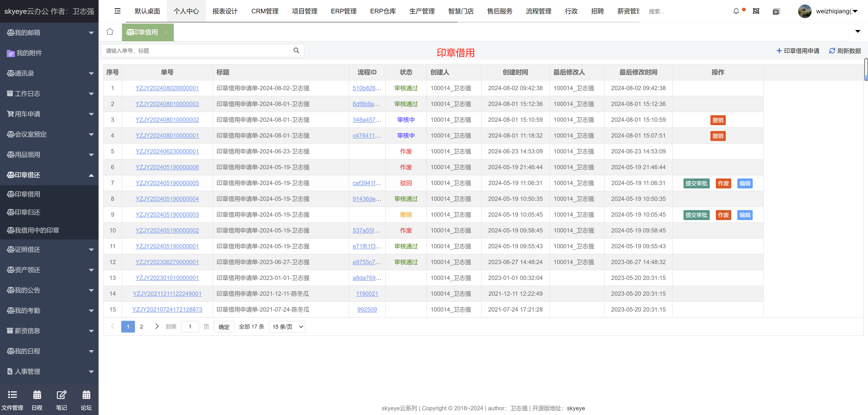Go to home tab icon
868x415 pixels.
[x=110, y=32]
